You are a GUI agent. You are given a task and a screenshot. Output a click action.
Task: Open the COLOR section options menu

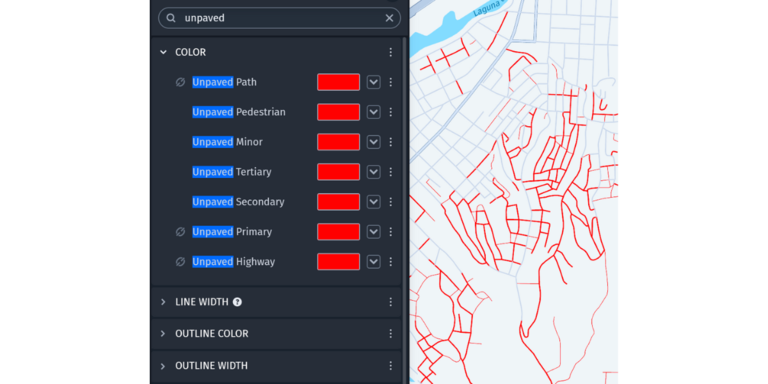coord(390,52)
